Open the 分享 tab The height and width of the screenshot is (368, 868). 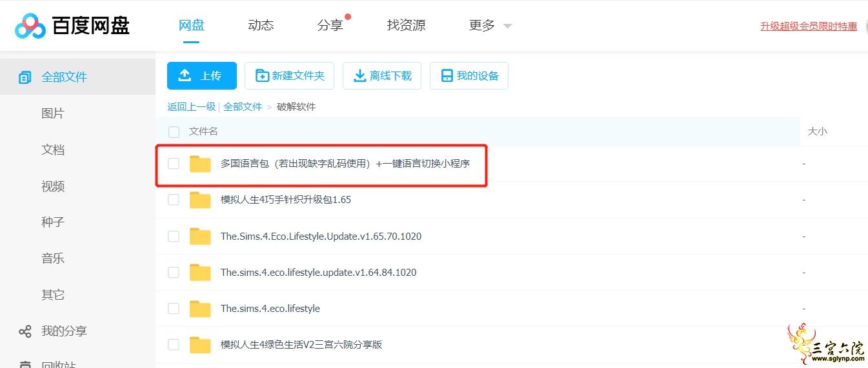pos(330,25)
